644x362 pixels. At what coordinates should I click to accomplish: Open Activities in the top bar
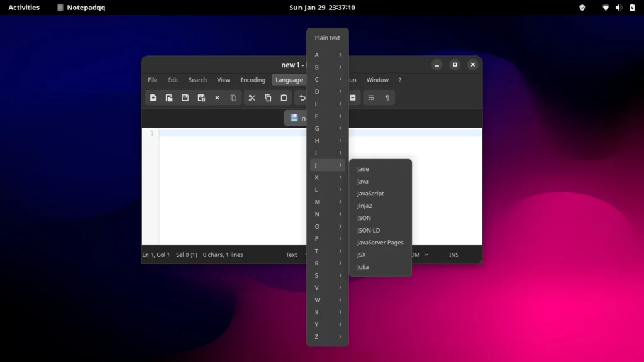(24, 8)
